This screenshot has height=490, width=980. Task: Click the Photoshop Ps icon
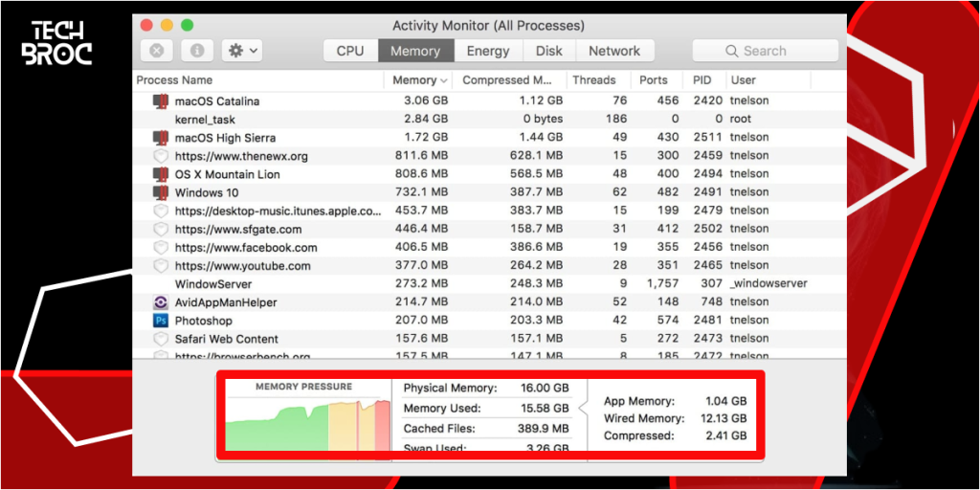(x=161, y=321)
